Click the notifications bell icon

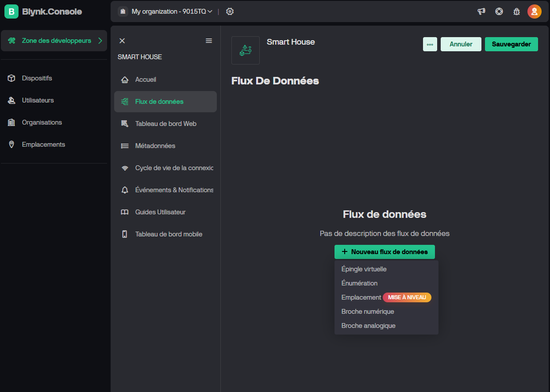click(125, 190)
